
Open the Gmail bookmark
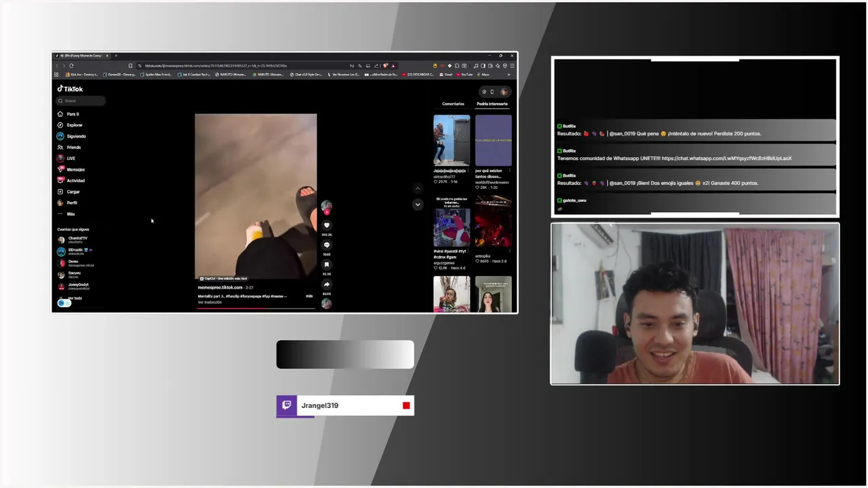446,75
